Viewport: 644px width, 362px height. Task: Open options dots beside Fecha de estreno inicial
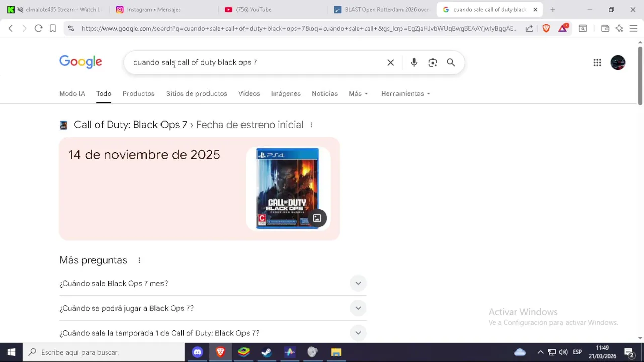click(311, 125)
